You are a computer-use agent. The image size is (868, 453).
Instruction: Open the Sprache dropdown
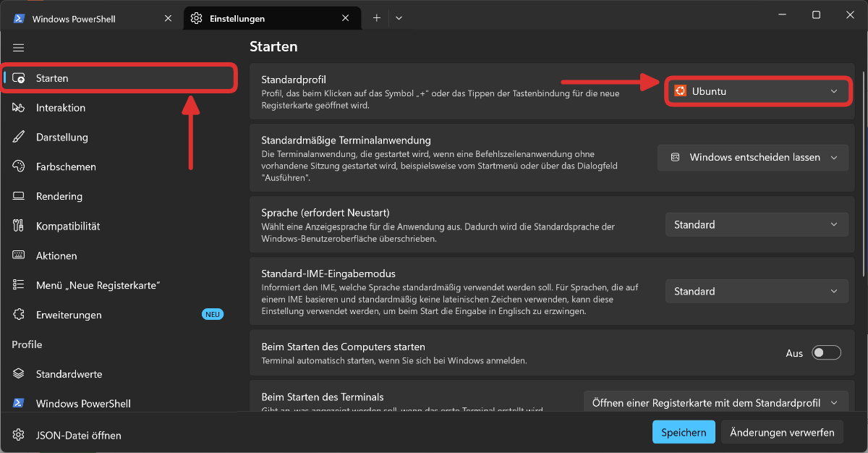(757, 225)
